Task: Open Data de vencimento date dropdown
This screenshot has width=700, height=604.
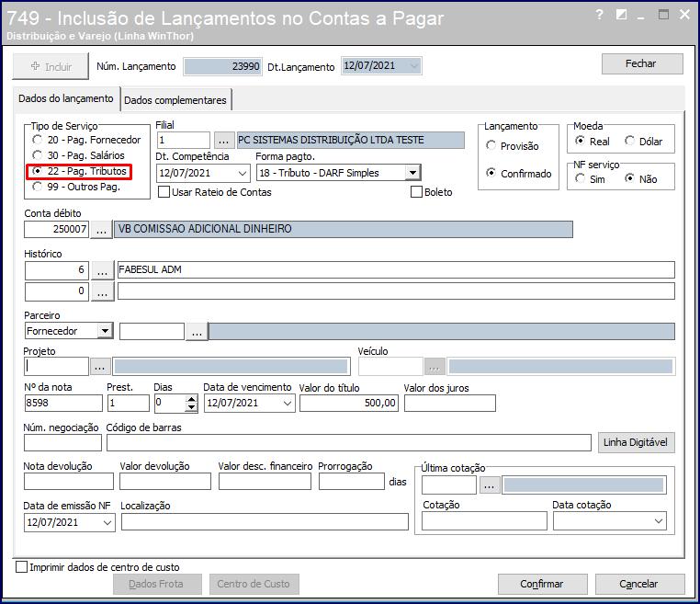Action: 287,403
